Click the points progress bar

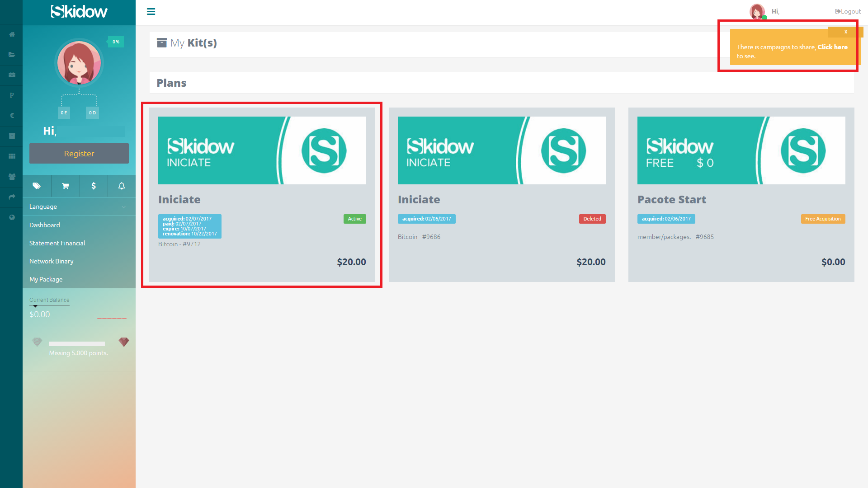pos(77,344)
